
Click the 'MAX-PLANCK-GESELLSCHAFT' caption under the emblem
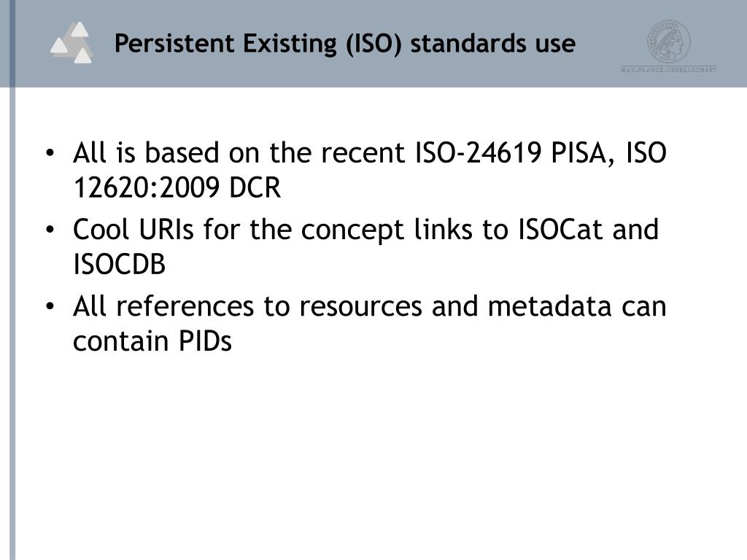(x=669, y=69)
